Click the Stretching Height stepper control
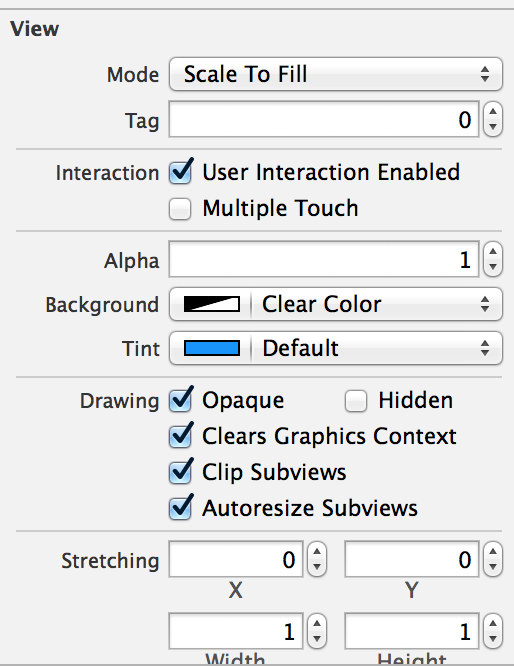Screen dimensions: 514x666 pyautogui.click(x=493, y=631)
